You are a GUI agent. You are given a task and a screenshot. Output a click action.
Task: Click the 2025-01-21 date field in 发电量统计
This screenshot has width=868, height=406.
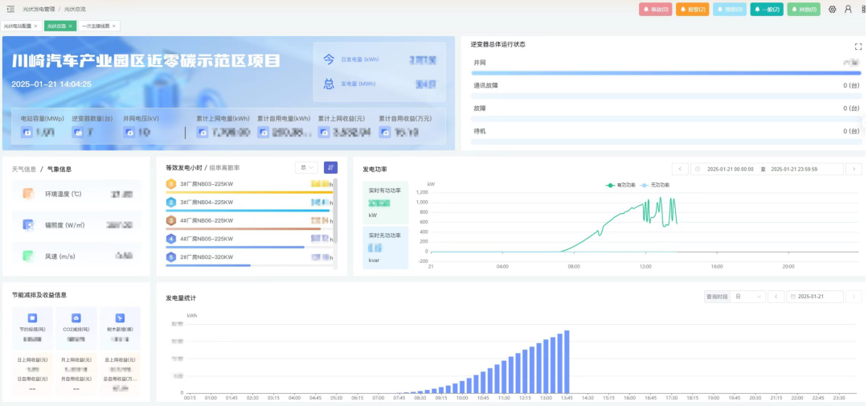click(815, 297)
